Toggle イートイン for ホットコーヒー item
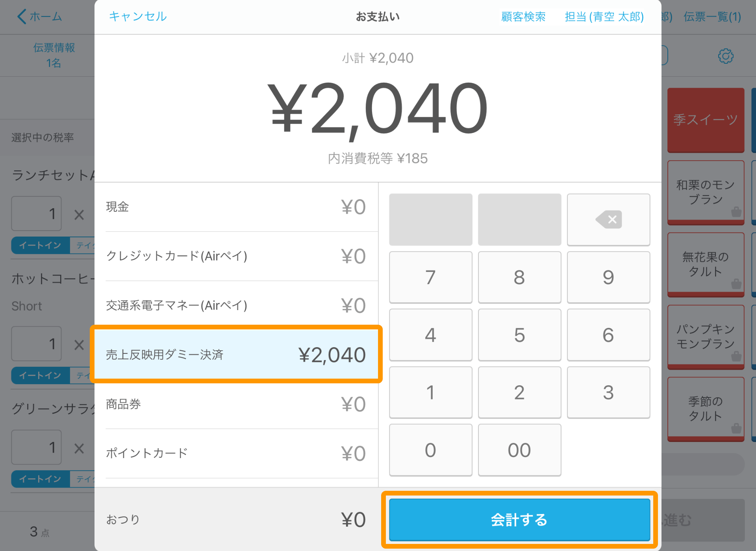 tap(40, 375)
